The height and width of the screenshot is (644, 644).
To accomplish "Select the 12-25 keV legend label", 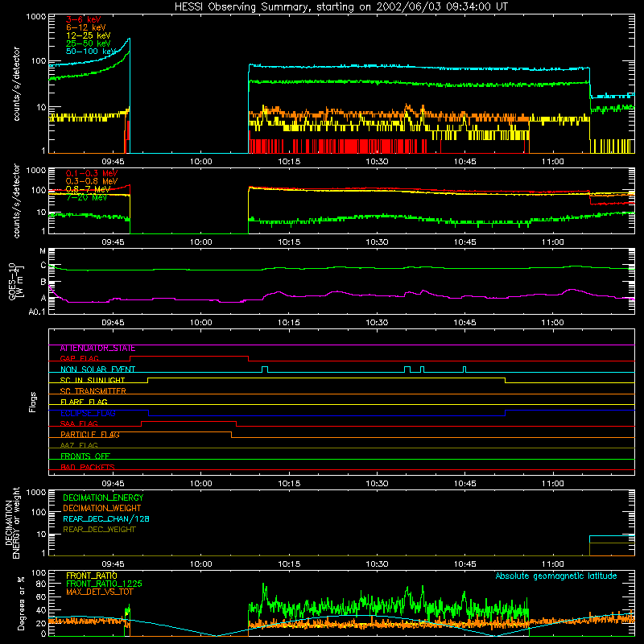I will (89, 35).
